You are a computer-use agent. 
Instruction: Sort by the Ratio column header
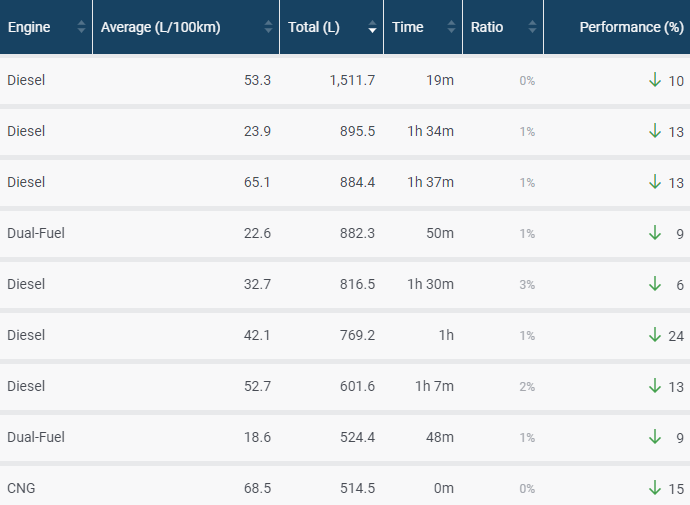(x=503, y=27)
